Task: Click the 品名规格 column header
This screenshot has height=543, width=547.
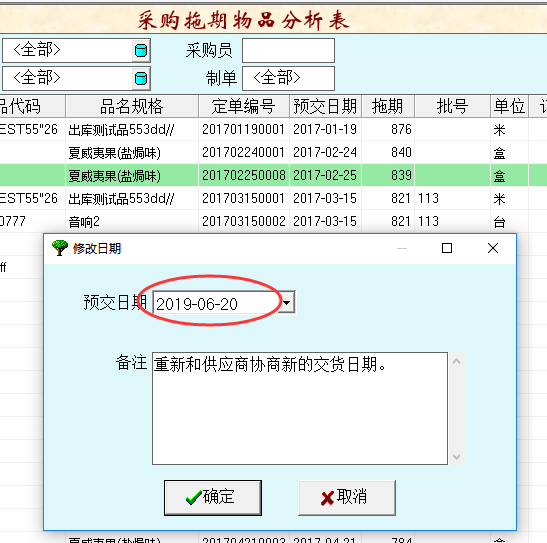Action: 132,106
